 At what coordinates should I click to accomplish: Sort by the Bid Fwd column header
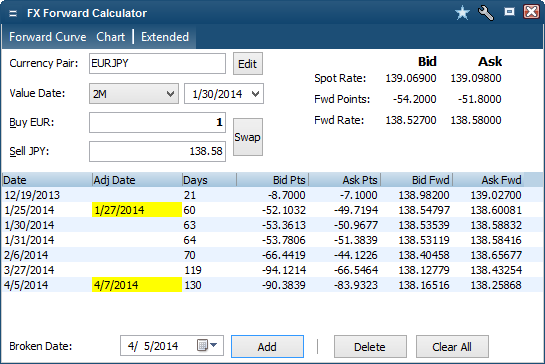[416, 180]
